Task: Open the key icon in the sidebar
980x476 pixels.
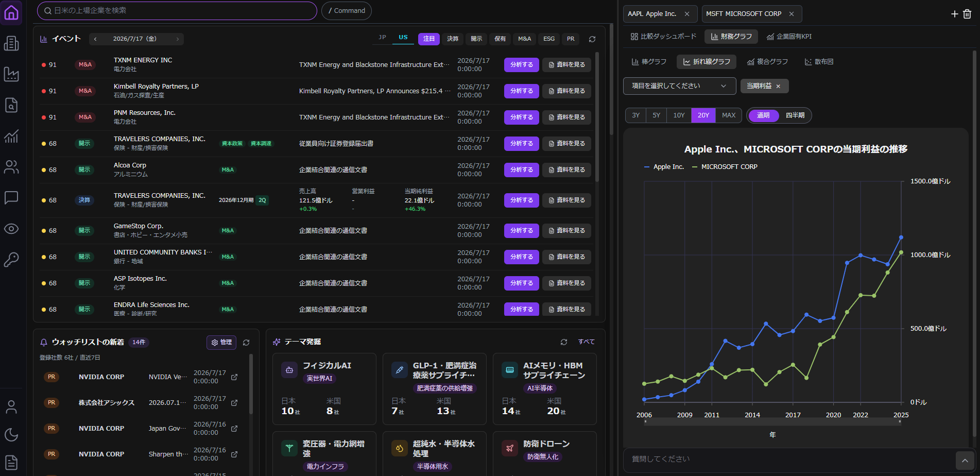Action: 11,259
